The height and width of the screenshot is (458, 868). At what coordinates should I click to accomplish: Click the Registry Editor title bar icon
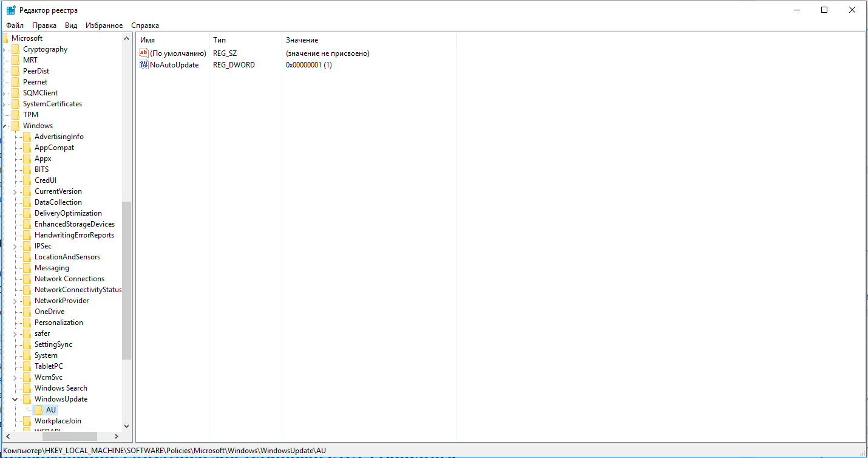pyautogui.click(x=11, y=10)
